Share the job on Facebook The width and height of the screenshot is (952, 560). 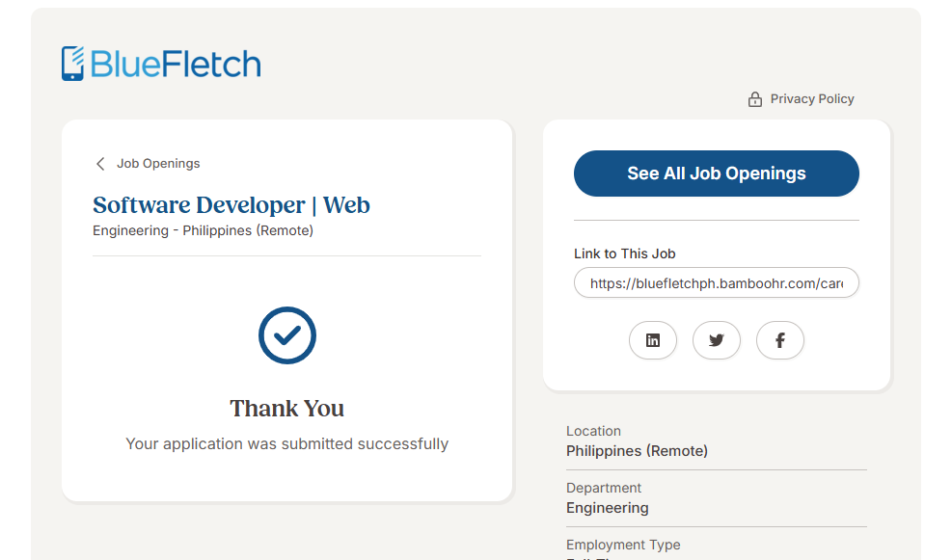pos(780,340)
